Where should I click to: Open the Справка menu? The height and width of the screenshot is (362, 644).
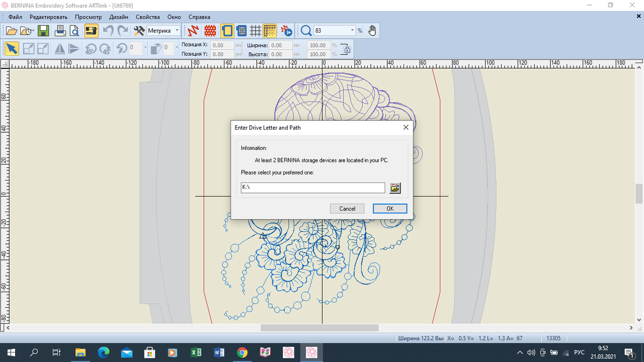click(x=199, y=17)
